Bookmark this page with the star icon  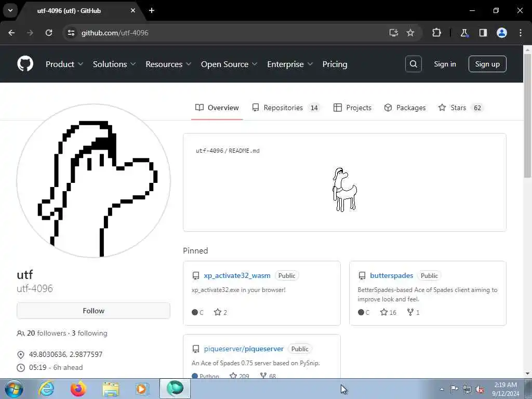click(x=410, y=33)
